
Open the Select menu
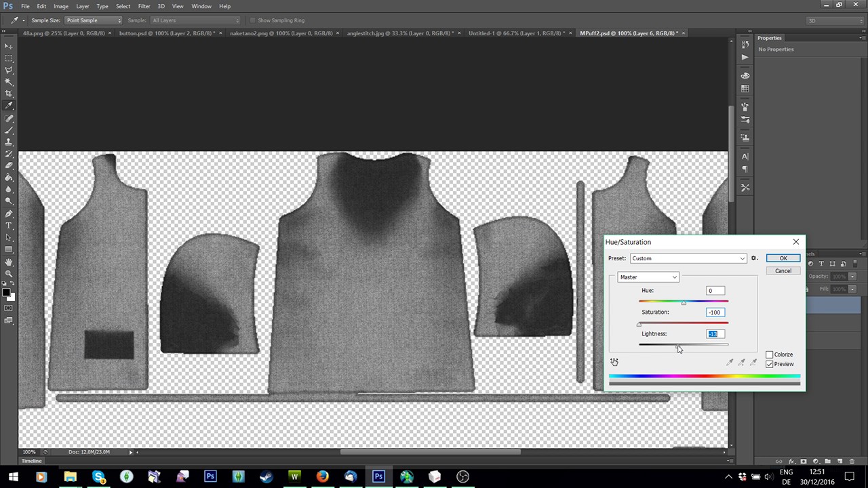tap(123, 6)
